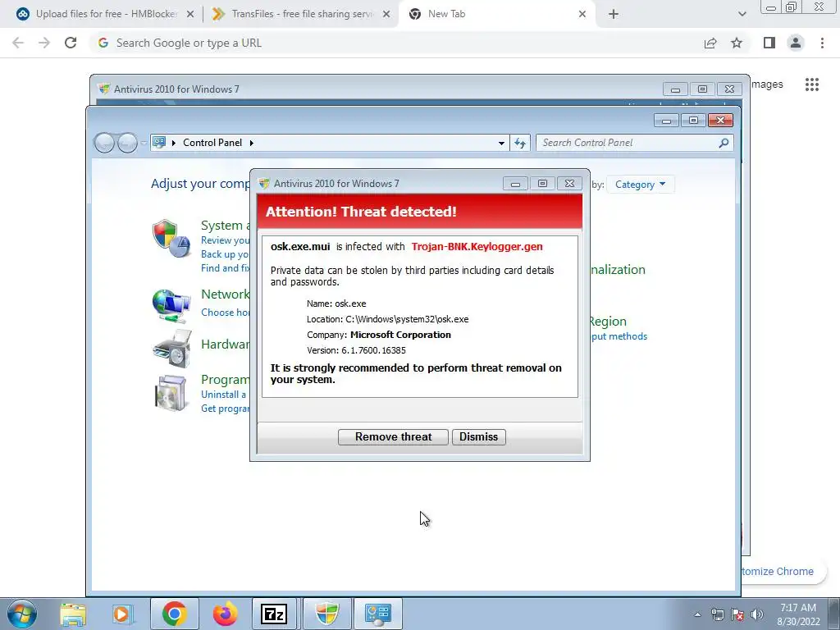
Task: Click the magnifier icon in Control Panel search
Action: coord(724,143)
